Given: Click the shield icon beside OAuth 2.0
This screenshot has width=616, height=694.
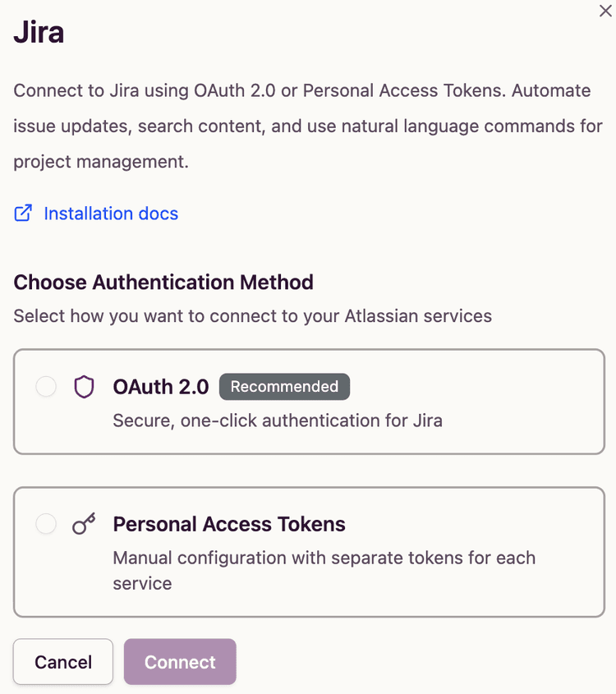Looking at the screenshot, I should [x=84, y=386].
